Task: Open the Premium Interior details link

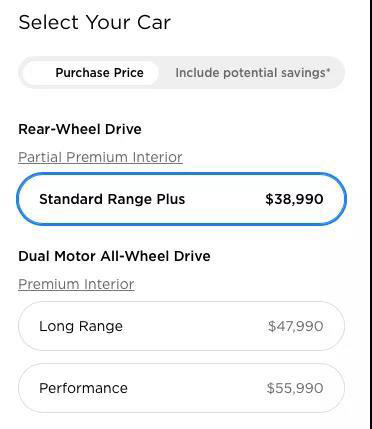Action: [x=76, y=284]
